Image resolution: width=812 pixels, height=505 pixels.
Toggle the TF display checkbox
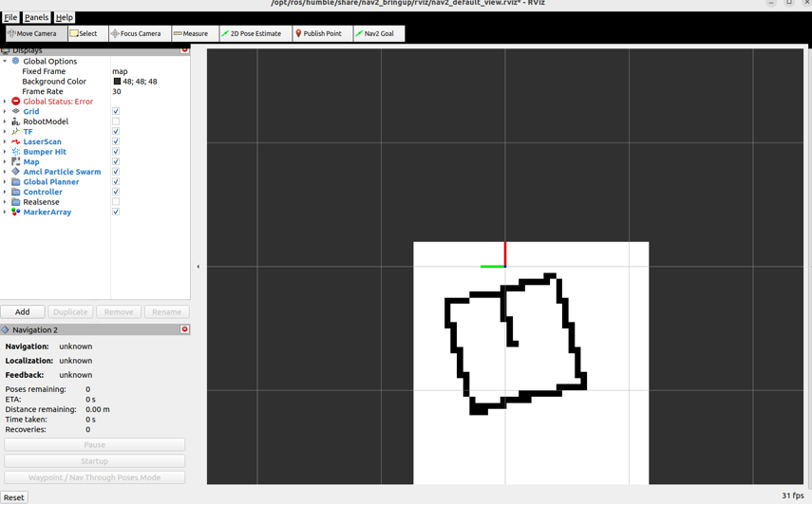(116, 131)
